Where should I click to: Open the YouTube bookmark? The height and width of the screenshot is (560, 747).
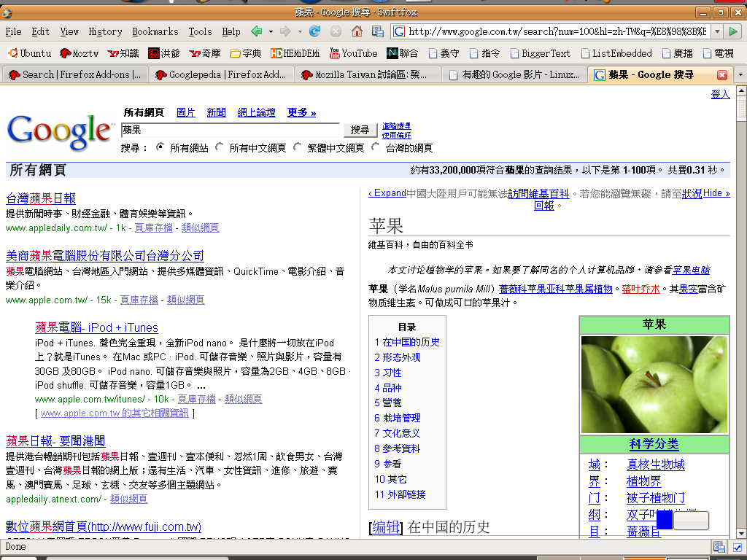(x=353, y=53)
